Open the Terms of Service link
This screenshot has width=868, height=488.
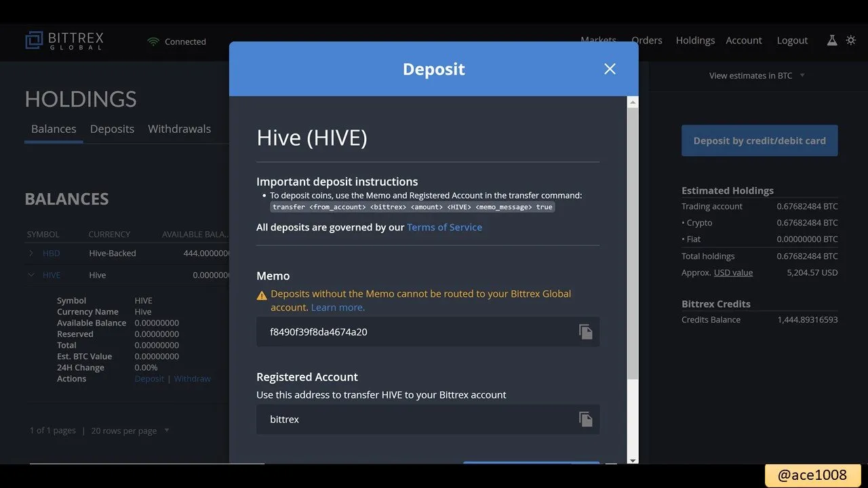[444, 227]
